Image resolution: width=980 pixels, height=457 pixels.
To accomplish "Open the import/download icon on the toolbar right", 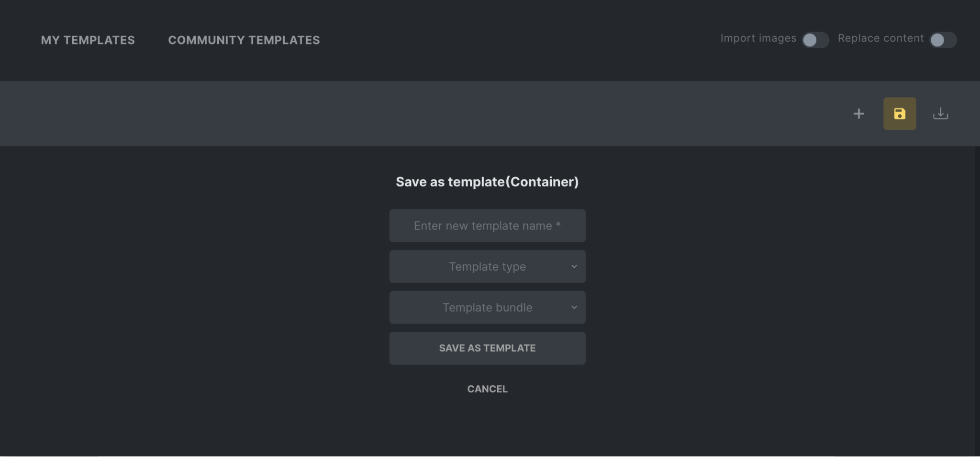I will click(x=940, y=113).
